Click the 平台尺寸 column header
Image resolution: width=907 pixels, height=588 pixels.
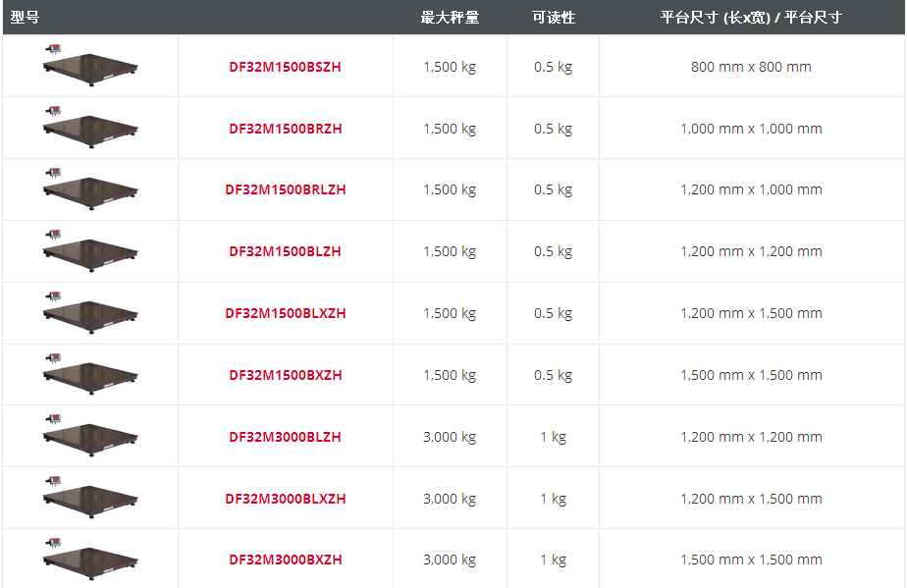748,17
